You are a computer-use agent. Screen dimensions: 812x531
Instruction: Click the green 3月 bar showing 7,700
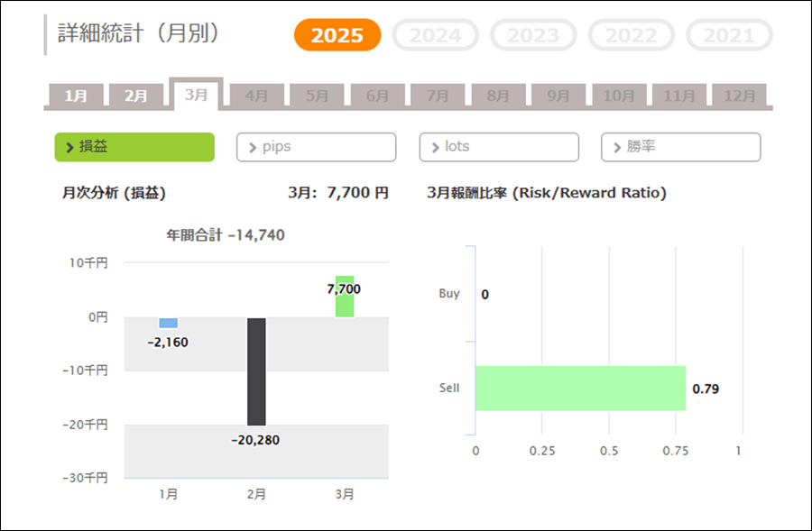[345, 298]
